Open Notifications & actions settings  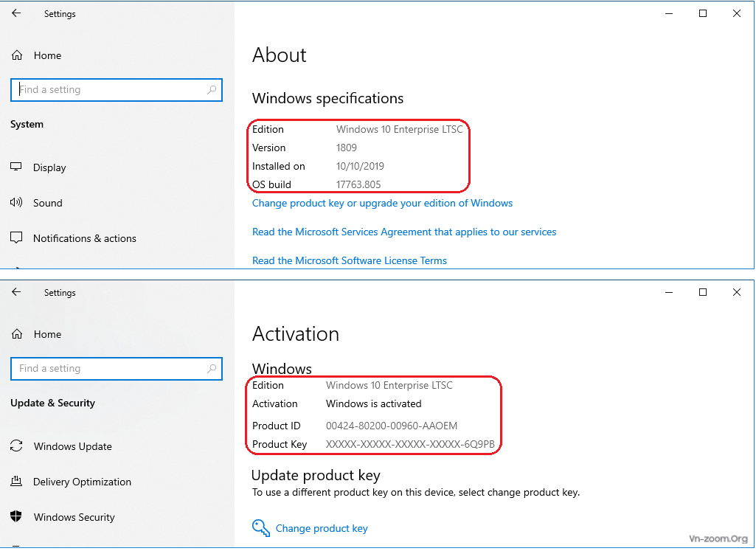[x=85, y=238]
